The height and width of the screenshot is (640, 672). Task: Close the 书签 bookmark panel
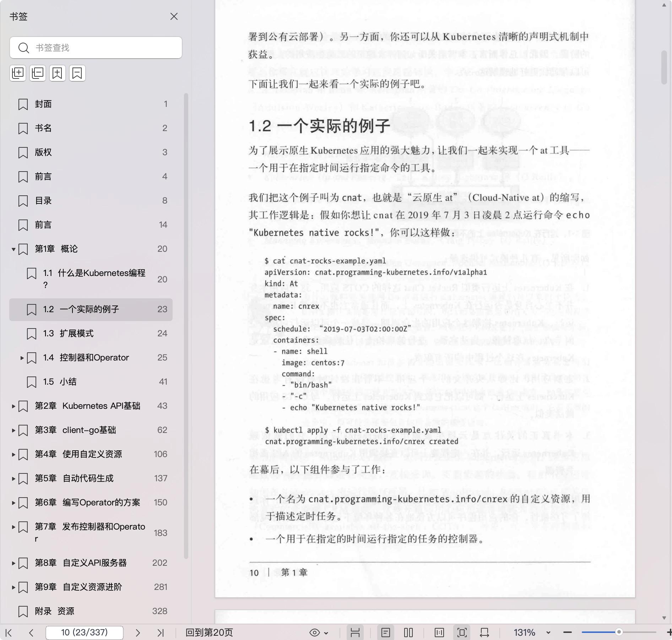(x=174, y=17)
